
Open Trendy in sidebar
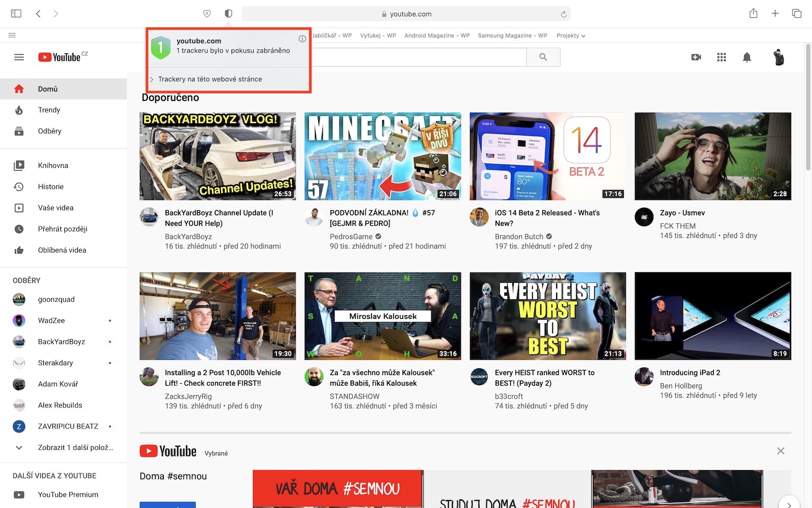click(x=63, y=110)
